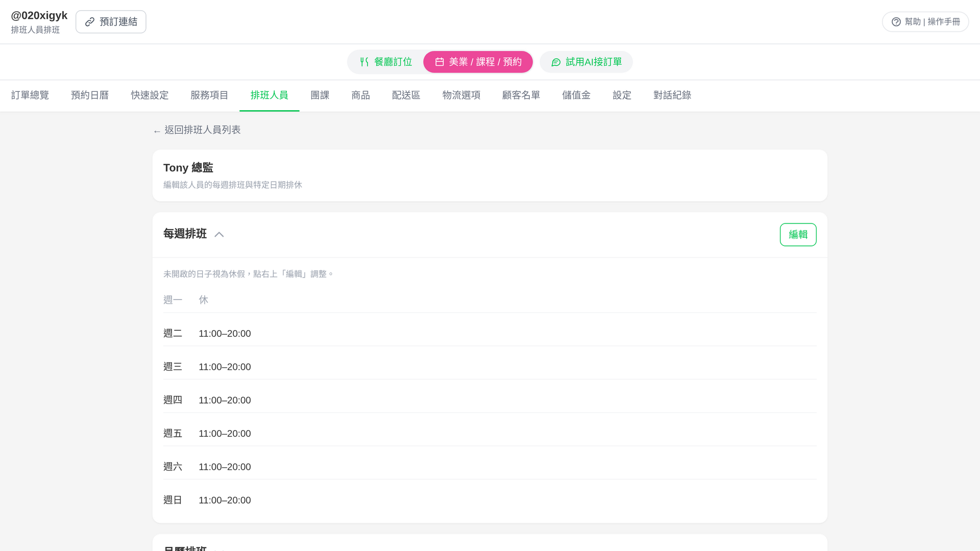This screenshot has width=980, height=551.
Task: Switch to 儲值金 tab
Action: click(x=576, y=95)
